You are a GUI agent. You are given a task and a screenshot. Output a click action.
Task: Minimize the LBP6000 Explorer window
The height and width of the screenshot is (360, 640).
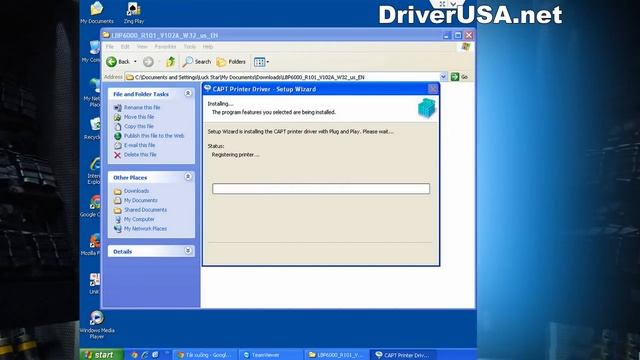click(447, 35)
